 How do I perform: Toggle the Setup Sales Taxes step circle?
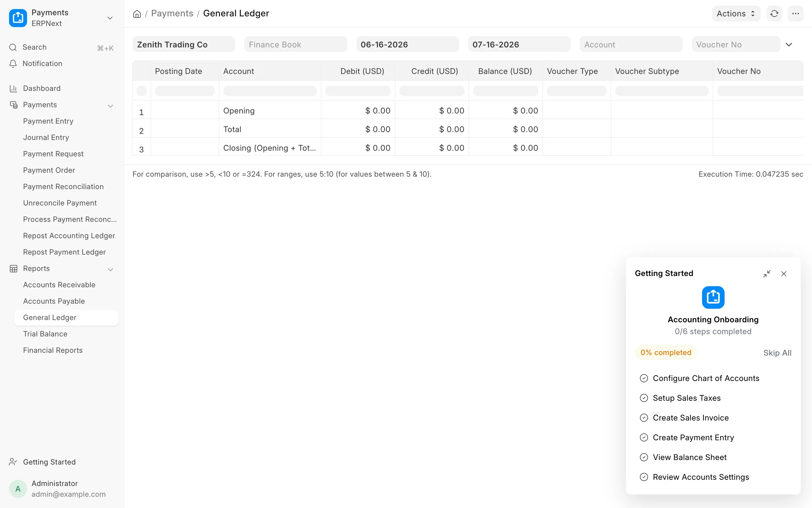point(644,398)
